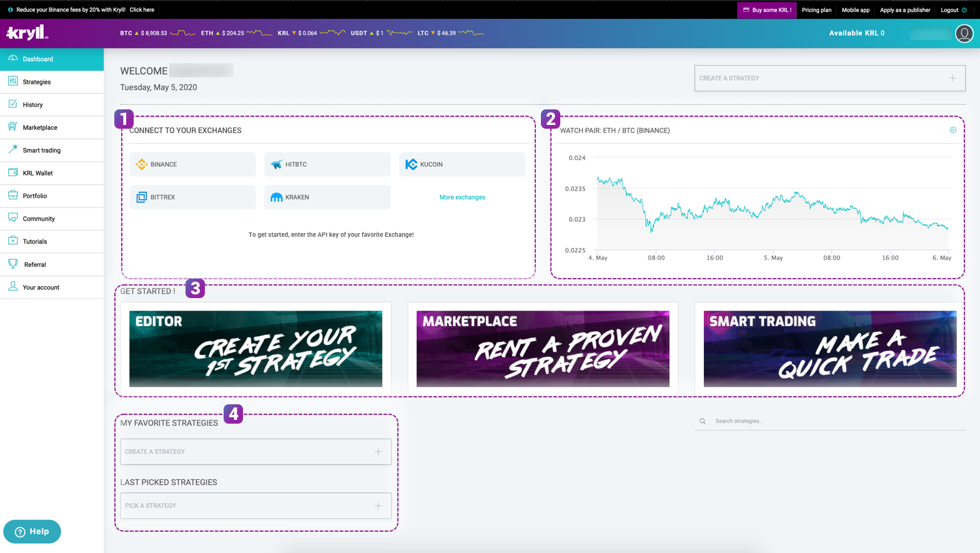Click the Your account person icon
This screenshot has width=980, height=553.
[12, 286]
